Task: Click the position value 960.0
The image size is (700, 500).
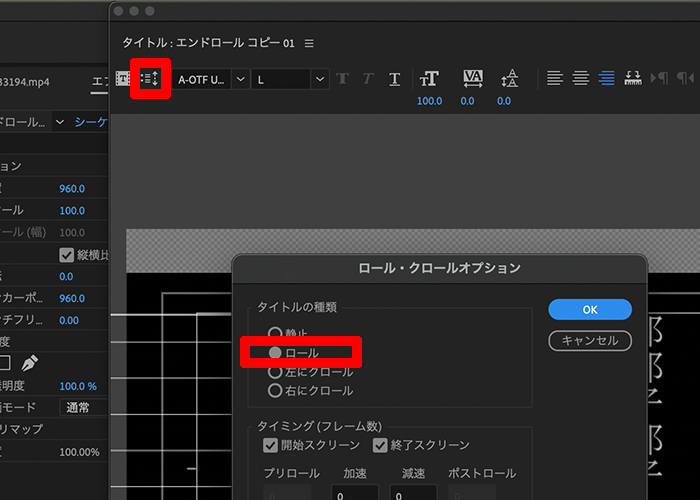Action: point(72,189)
